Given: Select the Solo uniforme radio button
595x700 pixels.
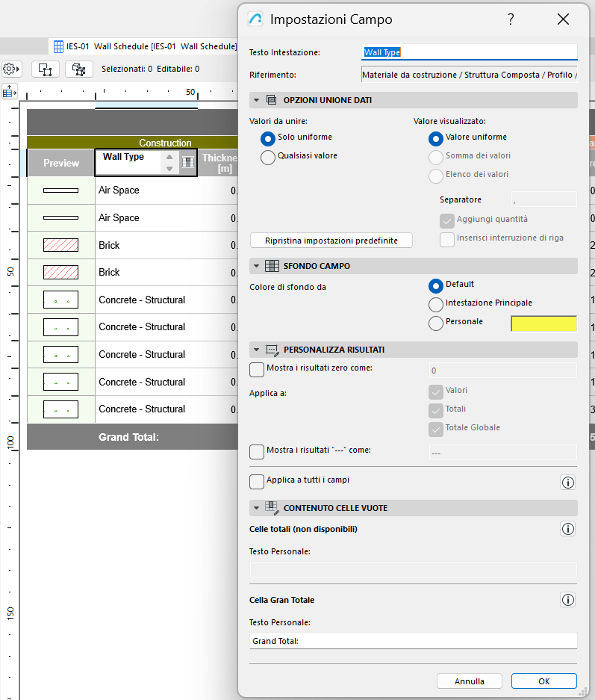Looking at the screenshot, I should (x=267, y=138).
